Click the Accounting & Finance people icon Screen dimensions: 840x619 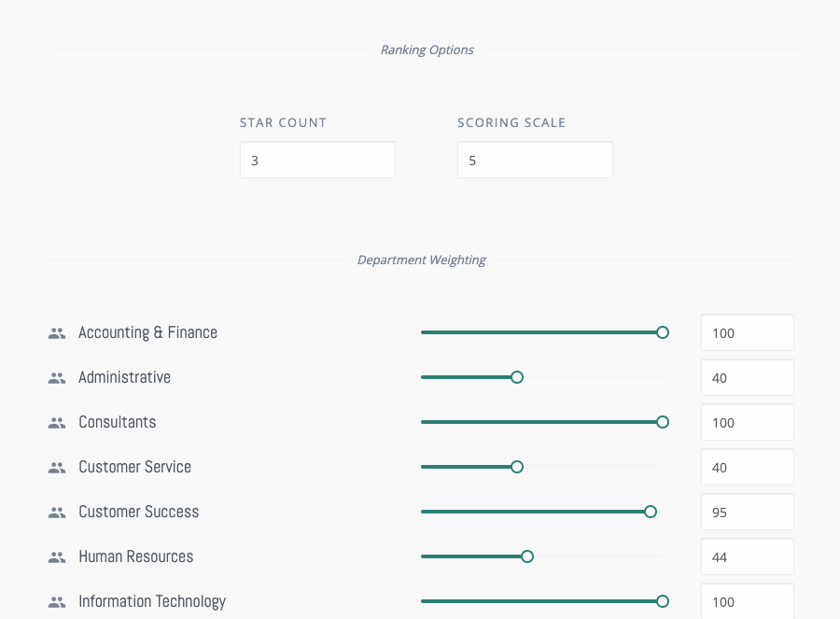click(x=57, y=333)
